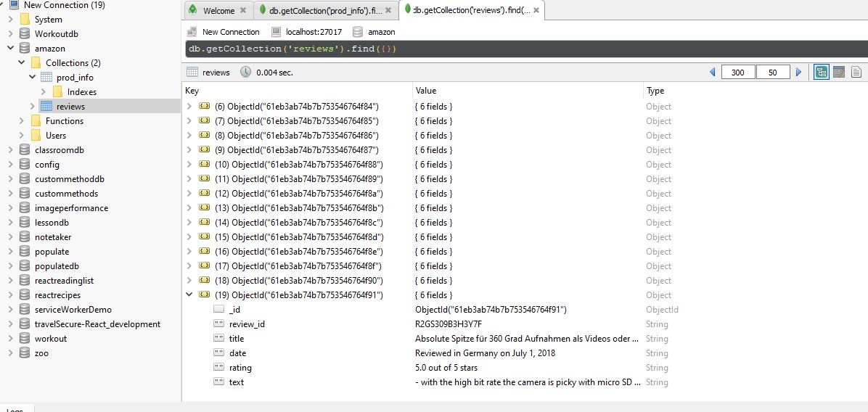
Task: Click the classroomdb database icon
Action: pyautogui.click(x=25, y=150)
